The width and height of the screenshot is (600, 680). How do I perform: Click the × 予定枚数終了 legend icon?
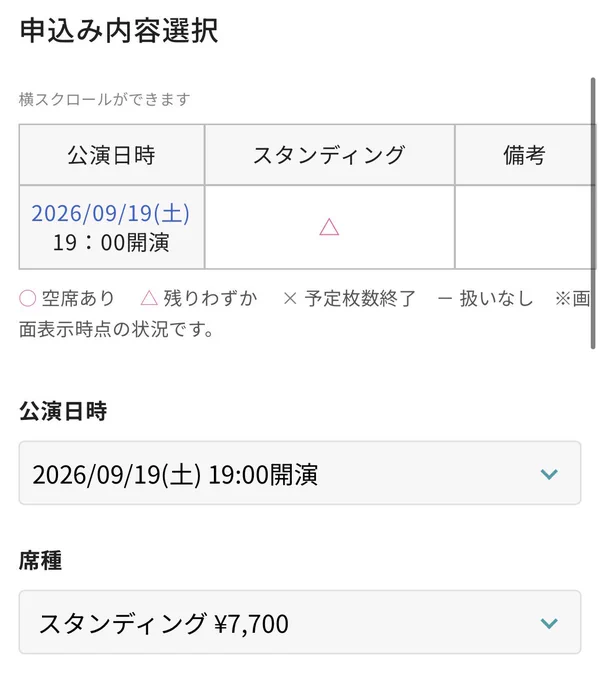point(290,298)
